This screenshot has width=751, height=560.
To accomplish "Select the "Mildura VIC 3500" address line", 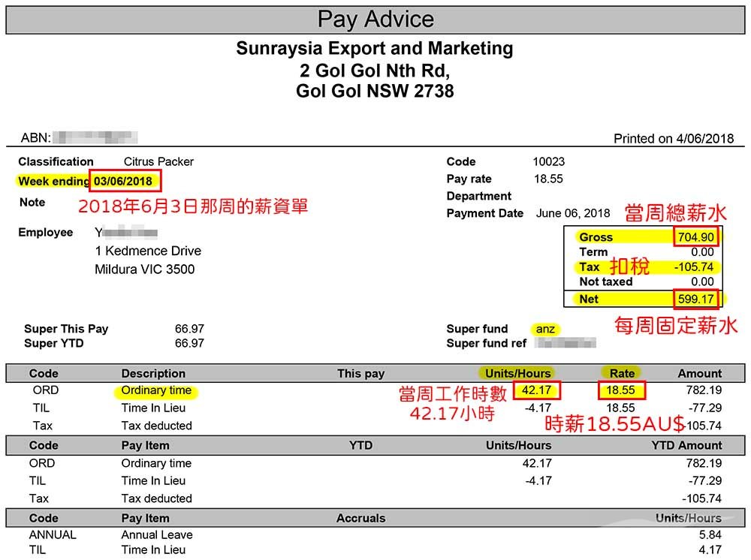I will pos(145,269).
